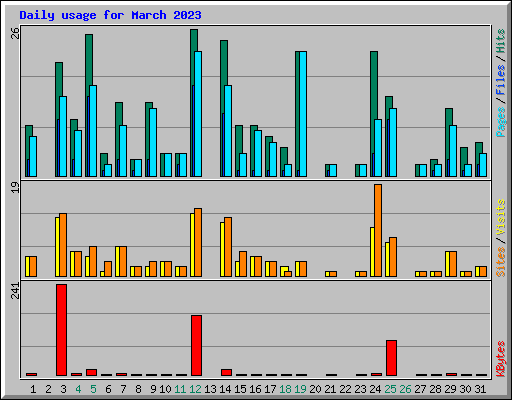Click the chart title 'Daily usage for March 2023'
Screen dimensions: 512x400
click(x=110, y=15)
